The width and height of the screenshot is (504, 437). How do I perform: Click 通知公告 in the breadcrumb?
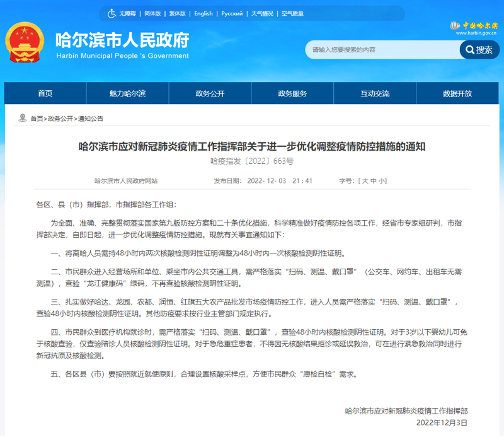[91, 119]
